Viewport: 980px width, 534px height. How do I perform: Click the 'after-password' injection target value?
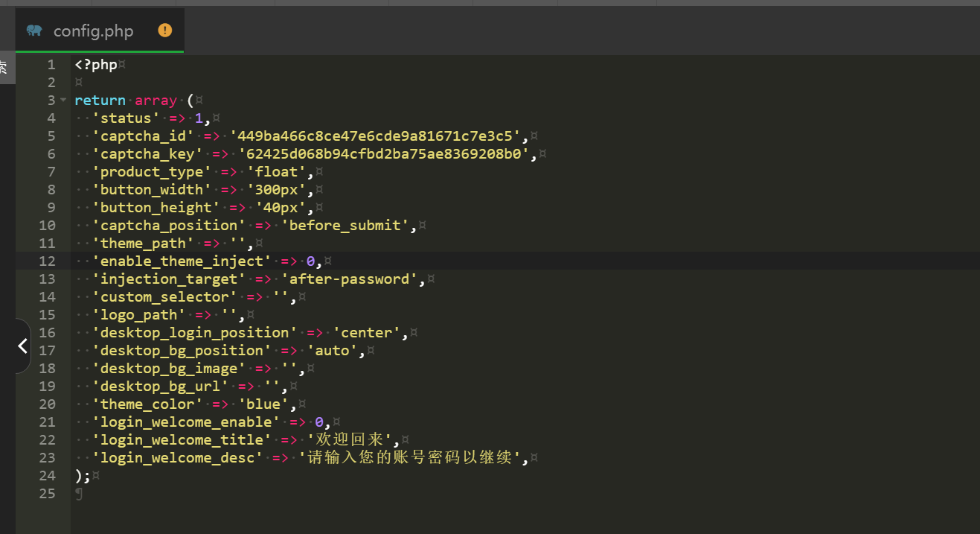click(x=349, y=279)
